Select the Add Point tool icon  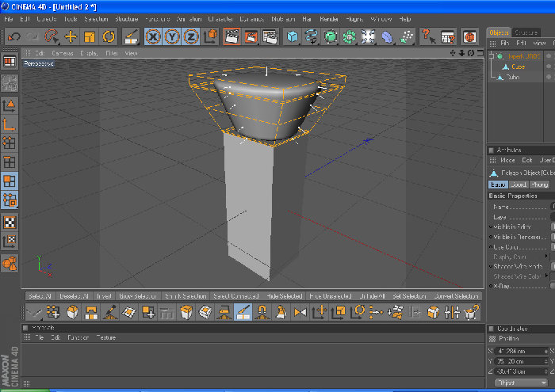(53, 313)
